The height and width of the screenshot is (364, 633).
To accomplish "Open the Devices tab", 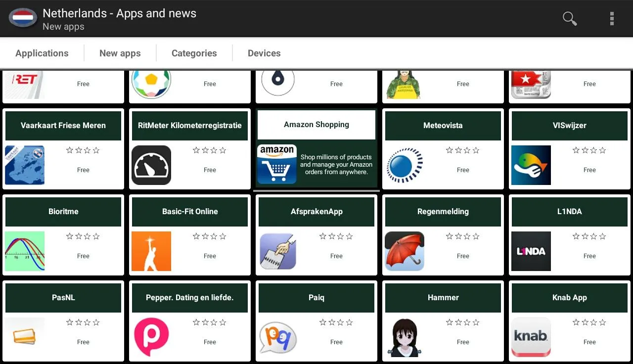I will click(264, 53).
